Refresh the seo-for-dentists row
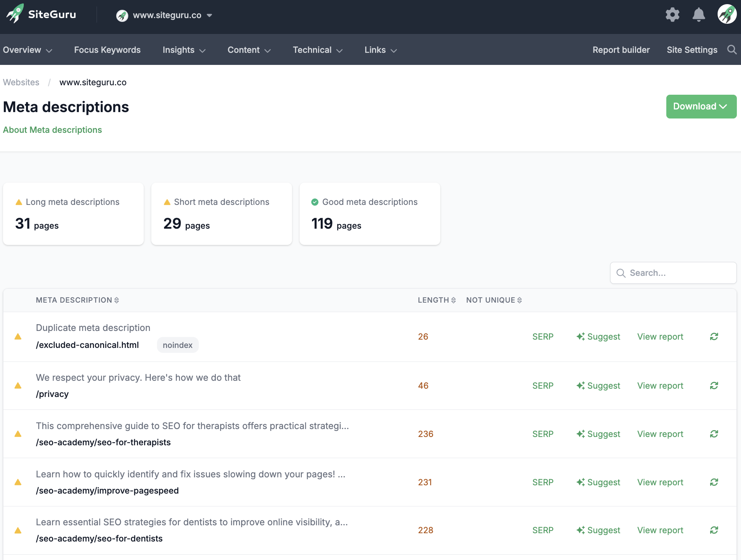Screen dimensions: 741x560 (714, 530)
